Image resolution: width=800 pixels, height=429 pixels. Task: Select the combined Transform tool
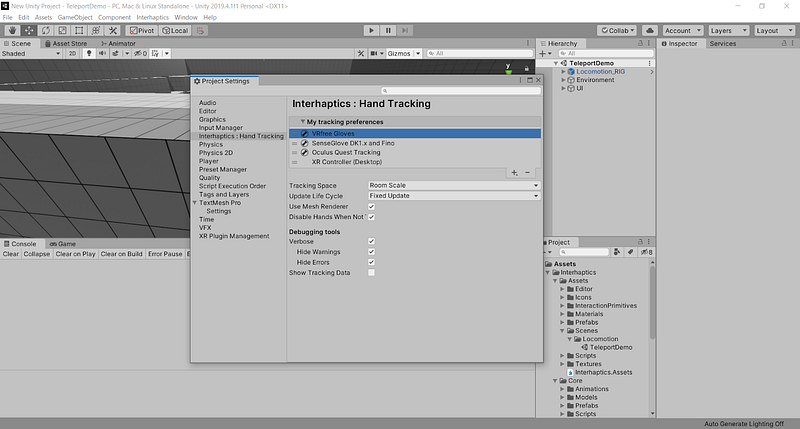96,31
